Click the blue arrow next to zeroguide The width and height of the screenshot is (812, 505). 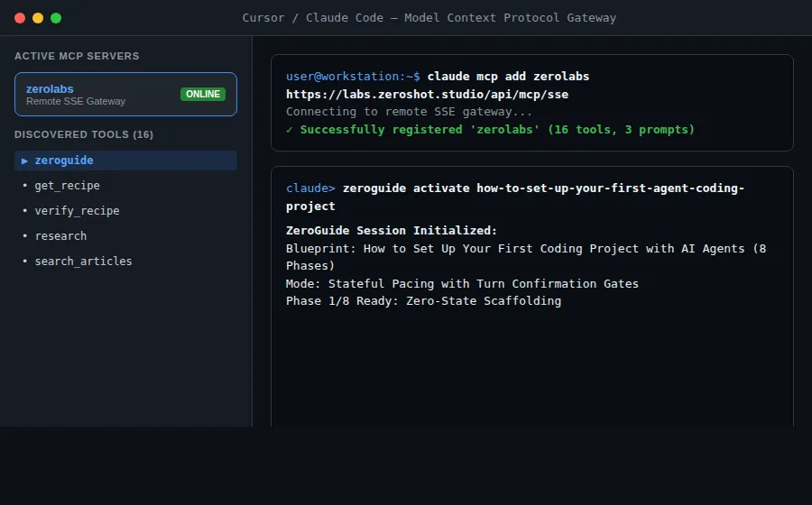point(24,161)
